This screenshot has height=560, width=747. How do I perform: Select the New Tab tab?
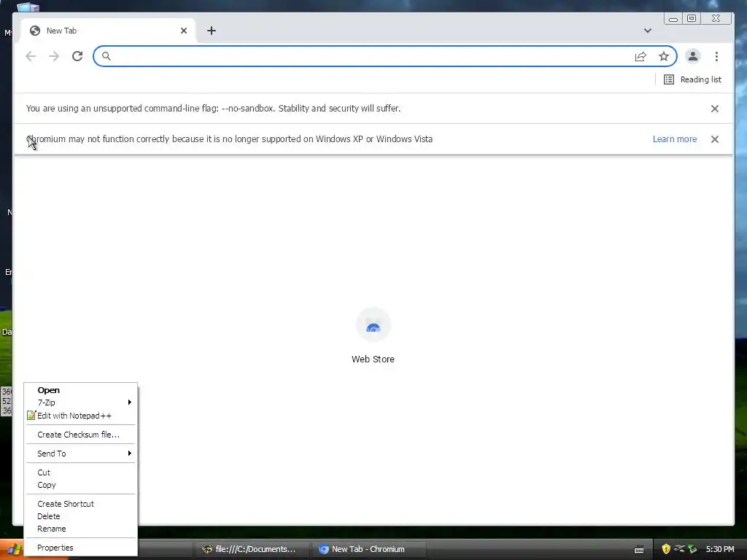coord(107,31)
